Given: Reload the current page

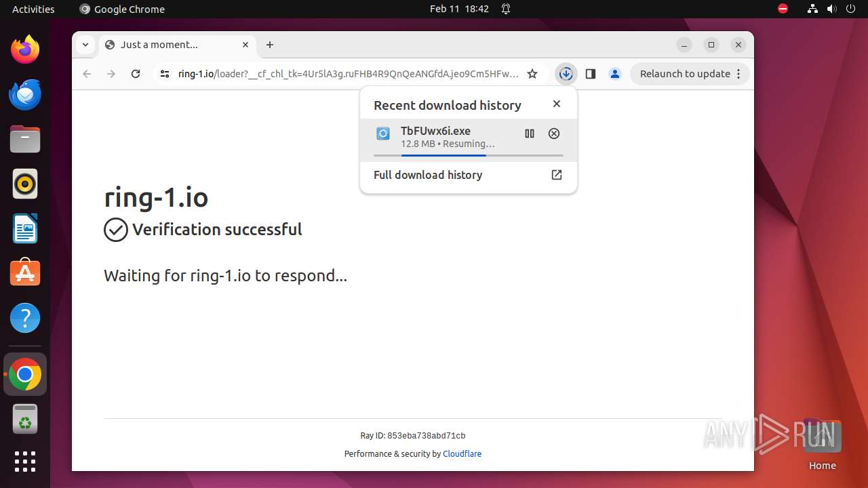Looking at the screenshot, I should coord(136,74).
